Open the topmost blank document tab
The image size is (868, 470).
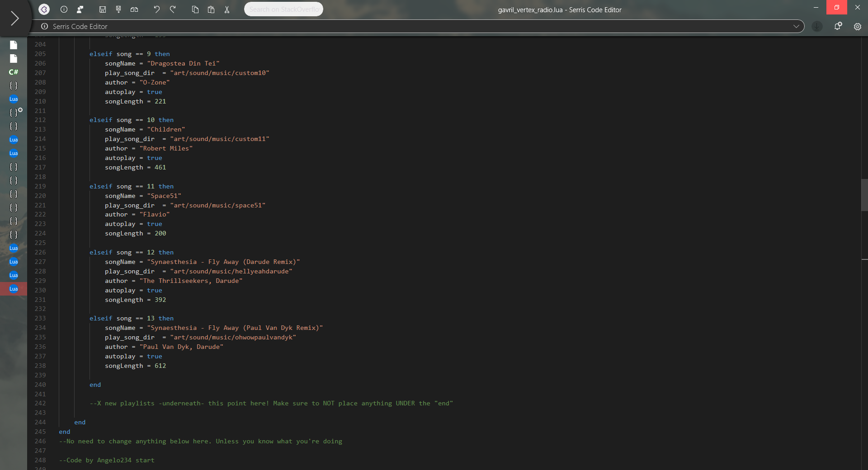click(x=14, y=45)
